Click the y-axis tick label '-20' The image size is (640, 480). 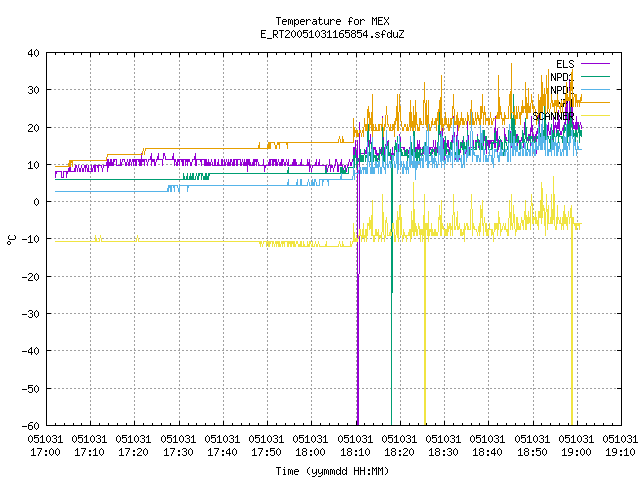(x=31, y=277)
